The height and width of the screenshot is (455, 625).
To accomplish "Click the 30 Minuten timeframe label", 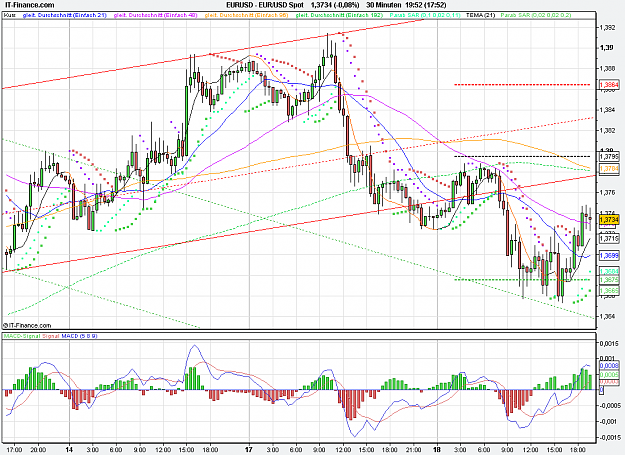I will pos(383,5).
